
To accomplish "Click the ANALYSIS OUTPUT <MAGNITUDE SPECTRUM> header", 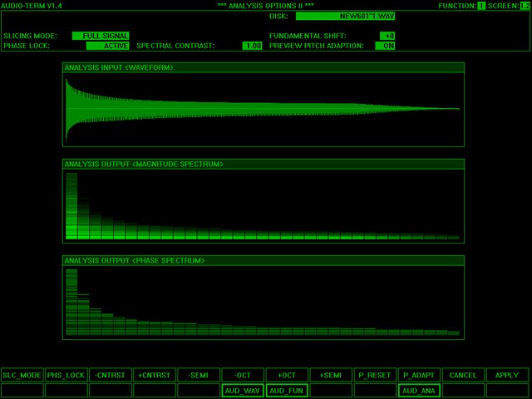I will [x=264, y=164].
